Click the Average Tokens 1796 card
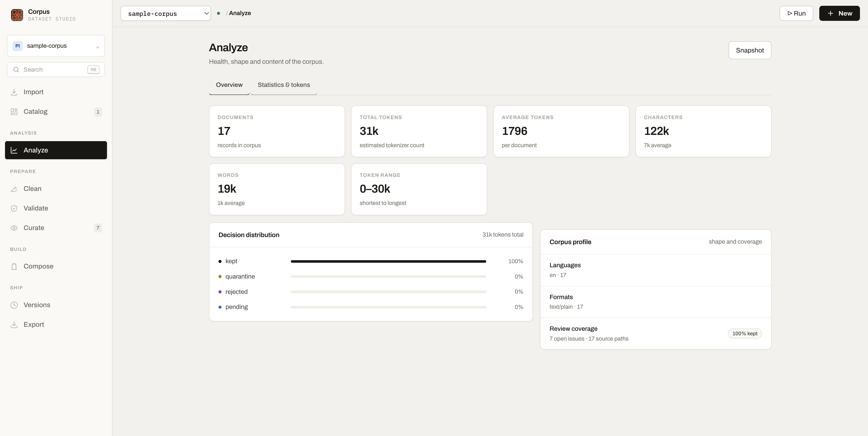Screen dimensions: 868x436 click(x=561, y=131)
